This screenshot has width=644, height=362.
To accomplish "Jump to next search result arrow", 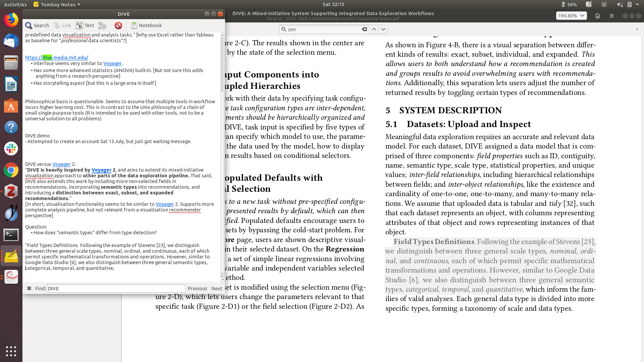I will (x=383, y=29).
